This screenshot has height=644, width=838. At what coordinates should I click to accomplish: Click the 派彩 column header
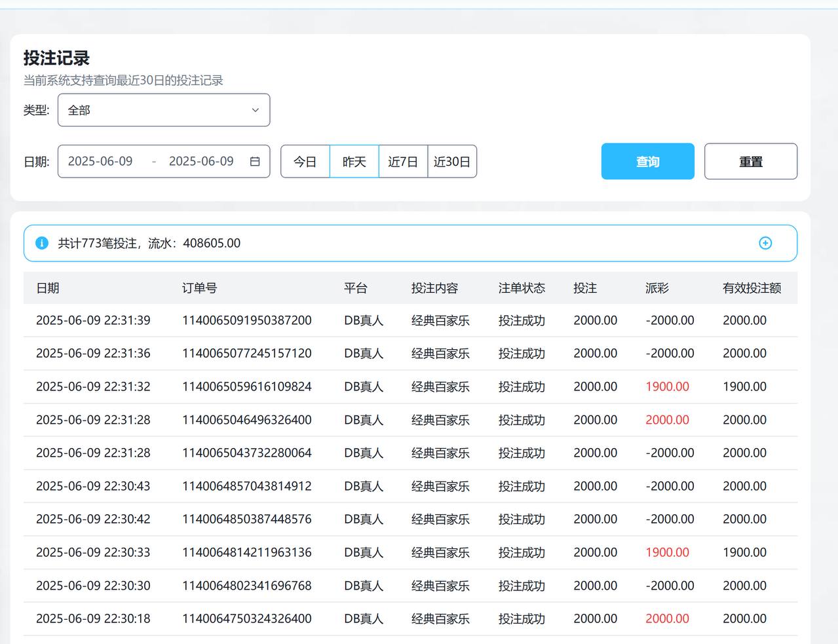pos(657,288)
